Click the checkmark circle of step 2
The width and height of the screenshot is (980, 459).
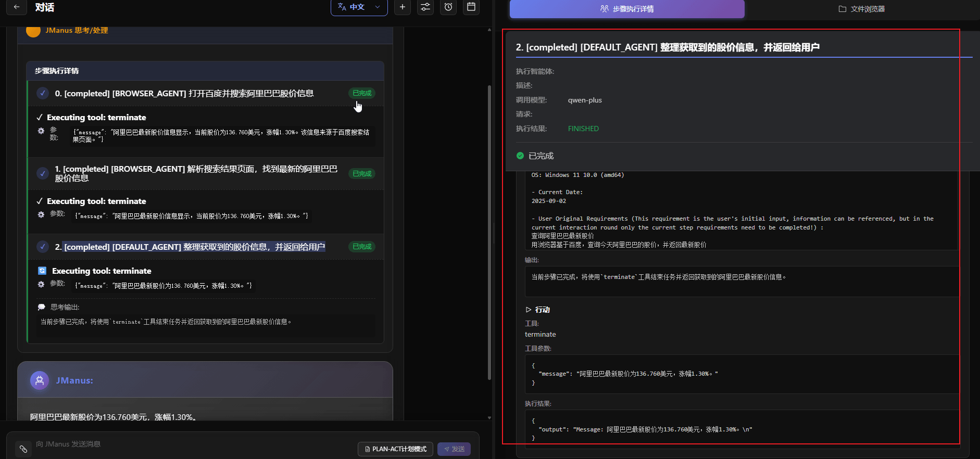[43, 247]
